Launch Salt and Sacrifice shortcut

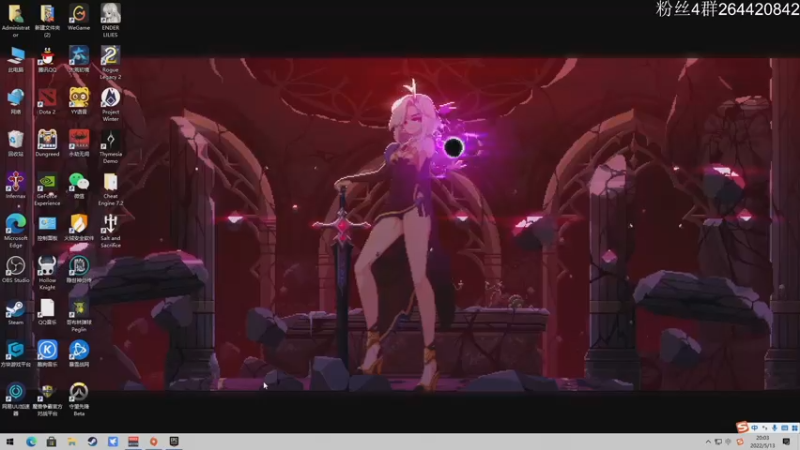[x=110, y=231]
